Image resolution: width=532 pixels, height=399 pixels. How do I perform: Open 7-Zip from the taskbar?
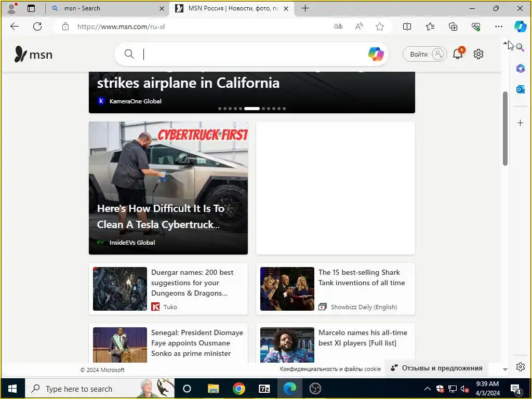point(264,389)
